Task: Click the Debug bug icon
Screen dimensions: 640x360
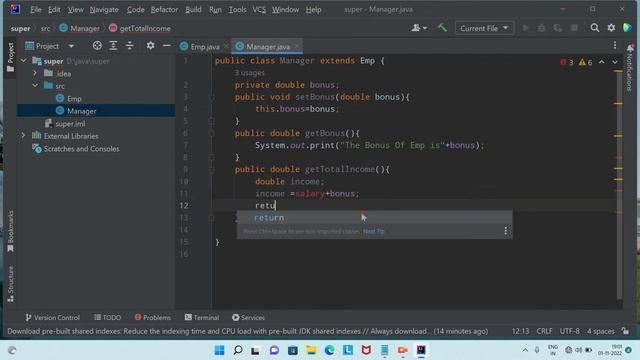Action: (x=542, y=28)
